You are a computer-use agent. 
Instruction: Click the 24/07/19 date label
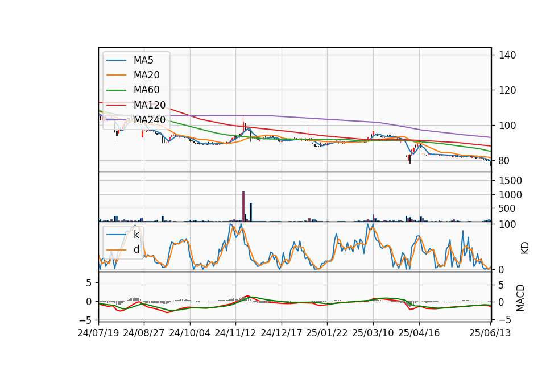pyautogui.click(x=98, y=333)
